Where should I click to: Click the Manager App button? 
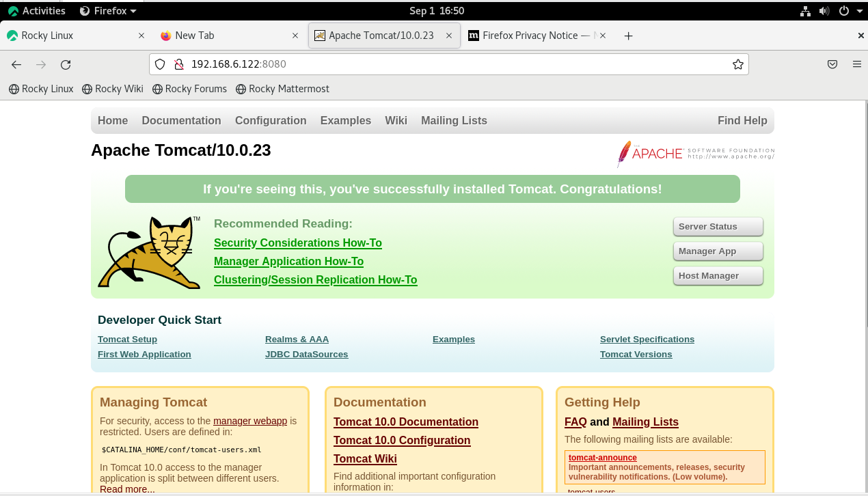tap(718, 251)
